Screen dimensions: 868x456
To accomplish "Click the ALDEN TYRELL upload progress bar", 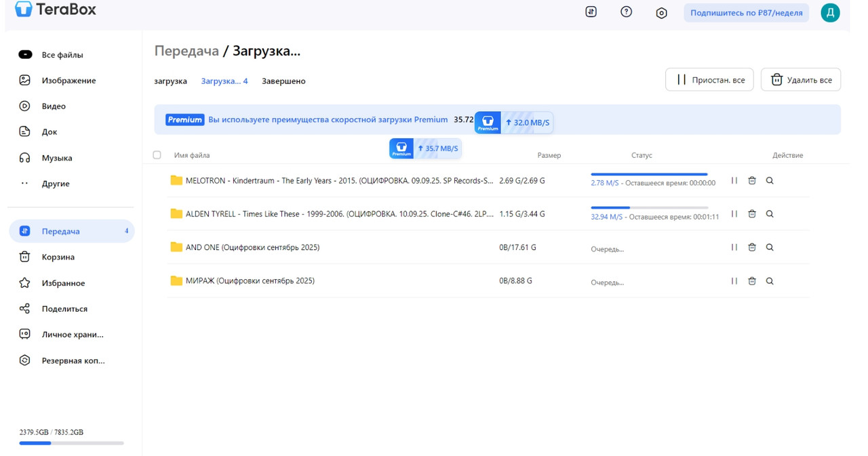I will 650,207.
